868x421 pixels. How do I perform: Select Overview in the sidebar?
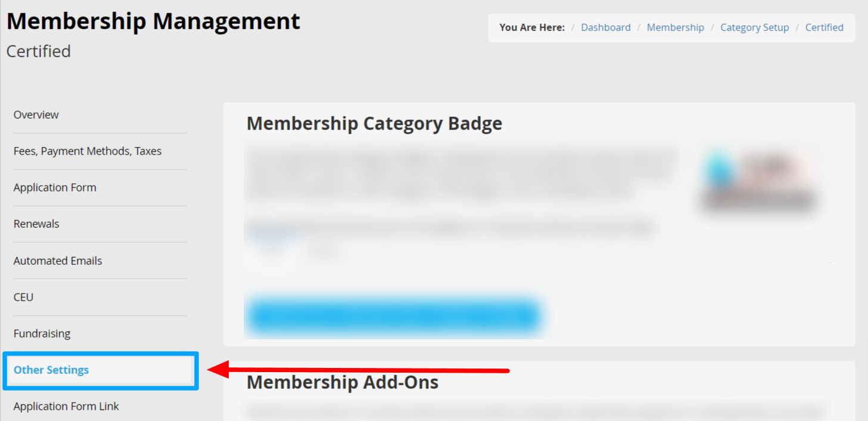pyautogui.click(x=36, y=114)
